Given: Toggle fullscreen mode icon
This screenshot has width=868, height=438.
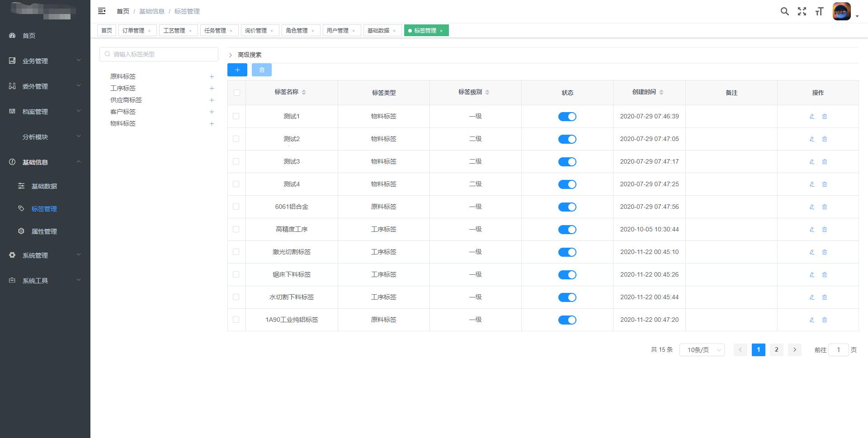Looking at the screenshot, I should pos(802,11).
